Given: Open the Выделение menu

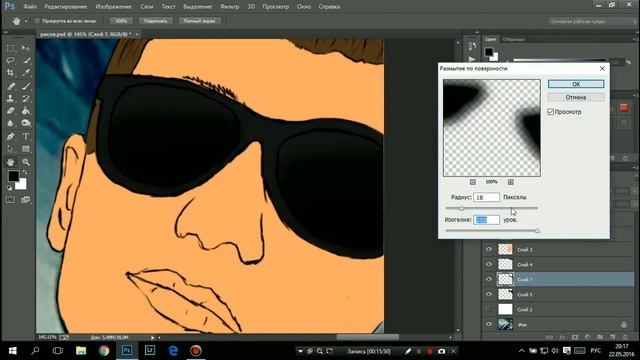Looking at the screenshot, I should click(198, 7).
